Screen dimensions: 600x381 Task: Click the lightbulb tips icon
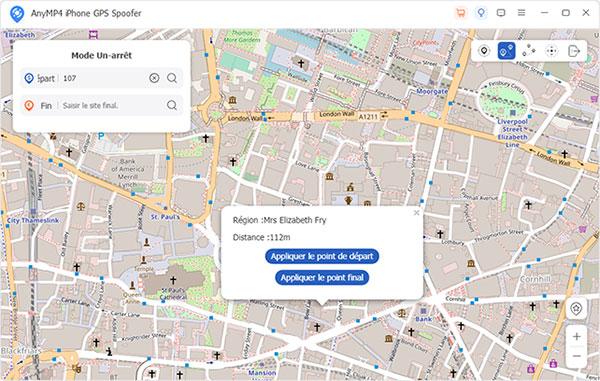tap(481, 13)
